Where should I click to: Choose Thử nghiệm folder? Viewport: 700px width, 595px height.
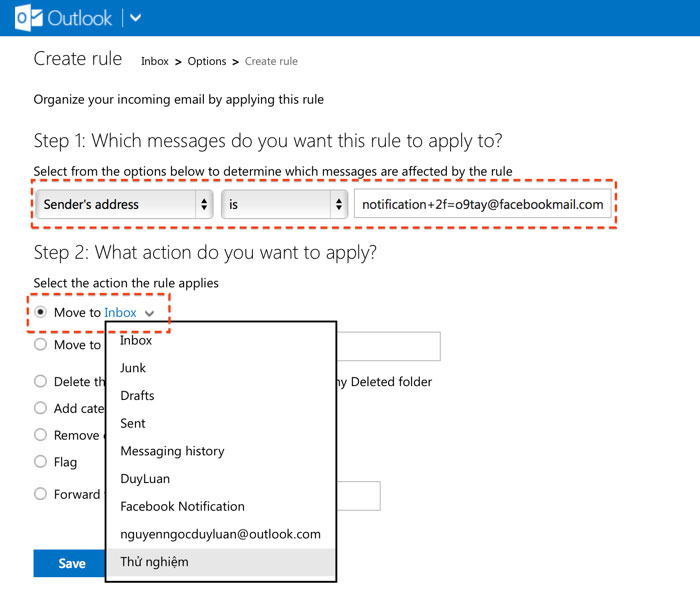point(221,562)
